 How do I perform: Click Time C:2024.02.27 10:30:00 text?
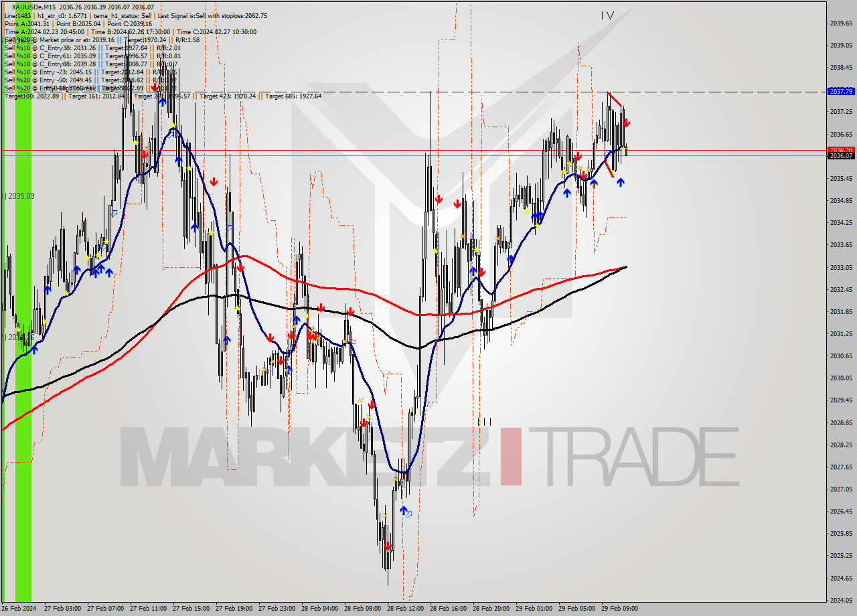tap(216, 31)
